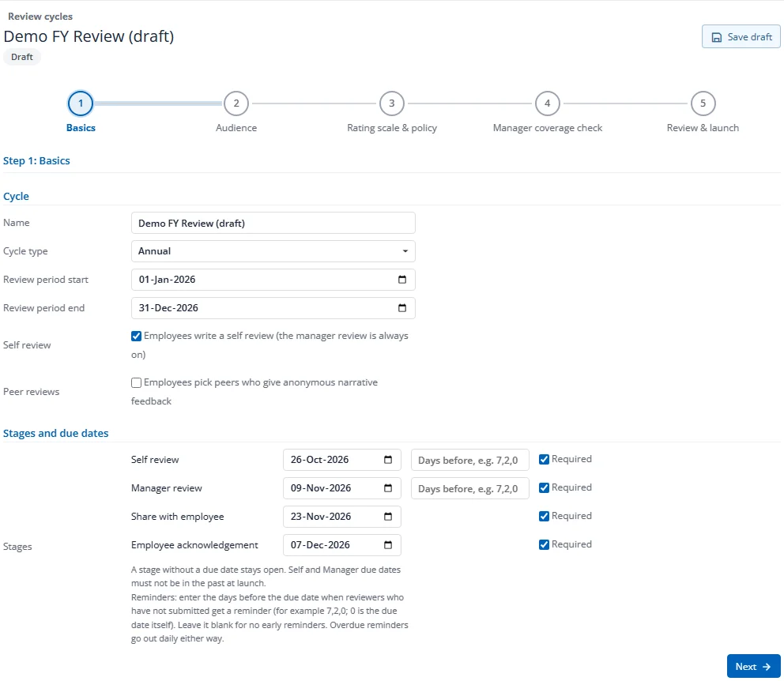Click the Step 1: Basics heading
Viewport: 784px width, 681px height.
pyautogui.click(x=36, y=161)
